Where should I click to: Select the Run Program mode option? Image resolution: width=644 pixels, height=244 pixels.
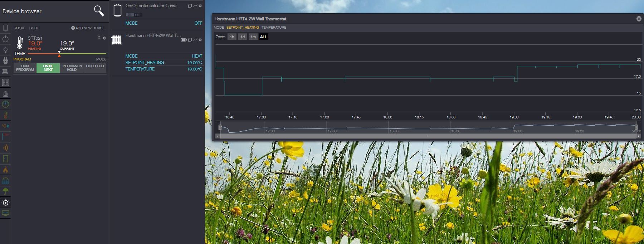tap(25, 68)
